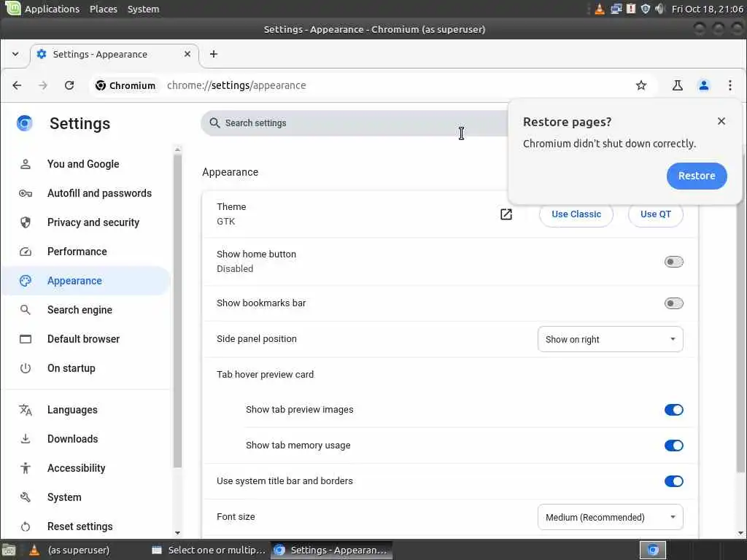747x560 pixels.
Task: Toggle Show tab memory usage
Action: click(x=673, y=446)
